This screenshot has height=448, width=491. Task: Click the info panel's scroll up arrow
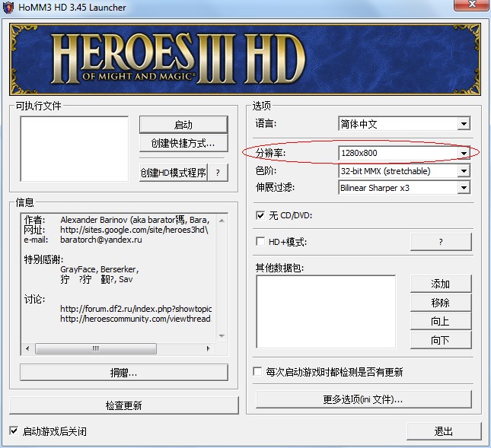222,221
